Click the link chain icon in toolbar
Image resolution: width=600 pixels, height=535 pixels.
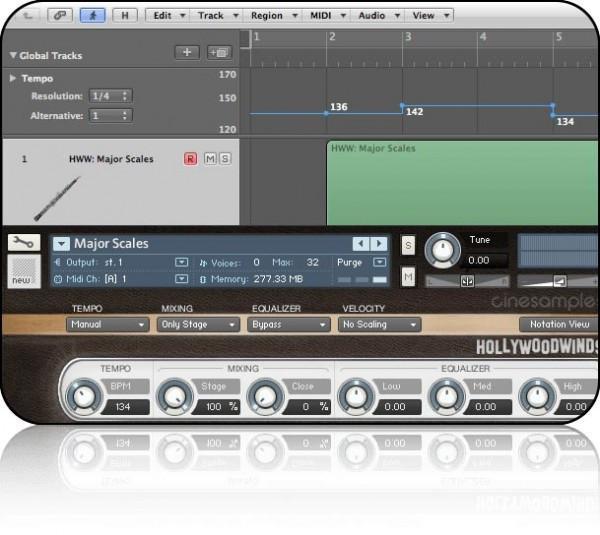coord(59,15)
